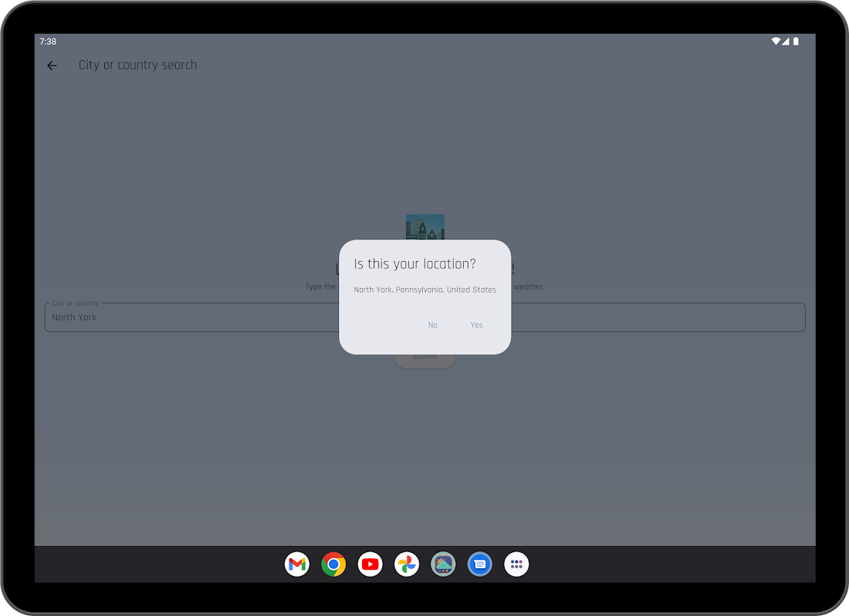Viewport: 849px width, 616px height.
Task: Click the Wi-Fi status icon
Action: (x=776, y=41)
